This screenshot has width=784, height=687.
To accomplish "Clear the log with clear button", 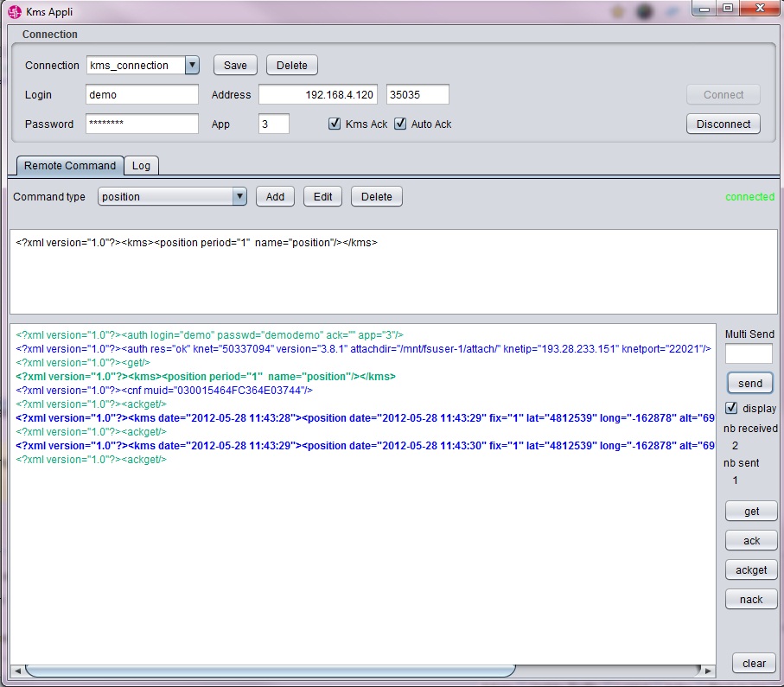I will tap(754, 663).
